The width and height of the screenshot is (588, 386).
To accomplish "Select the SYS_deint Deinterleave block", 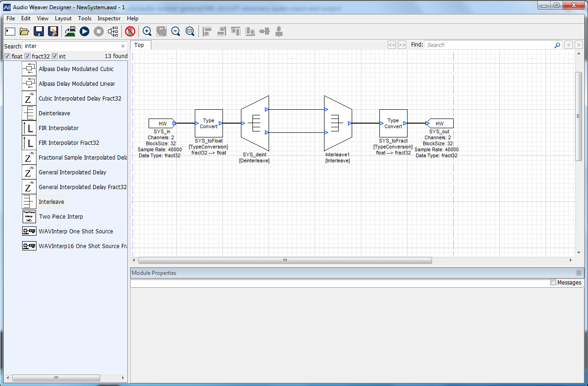I will pos(255,123).
